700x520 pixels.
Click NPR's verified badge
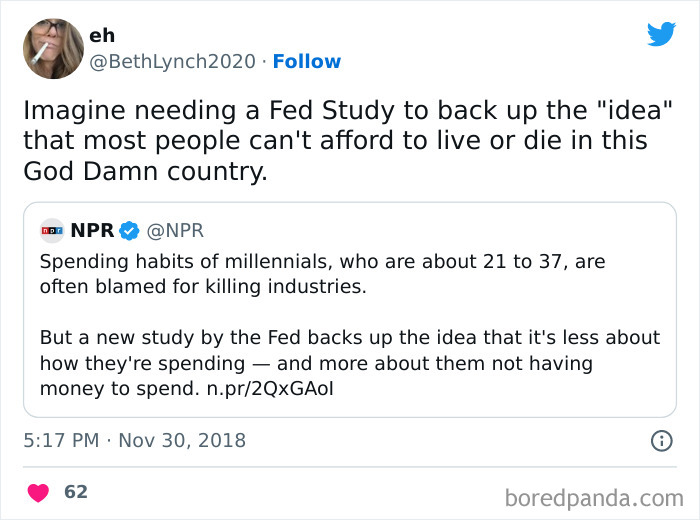point(129,231)
